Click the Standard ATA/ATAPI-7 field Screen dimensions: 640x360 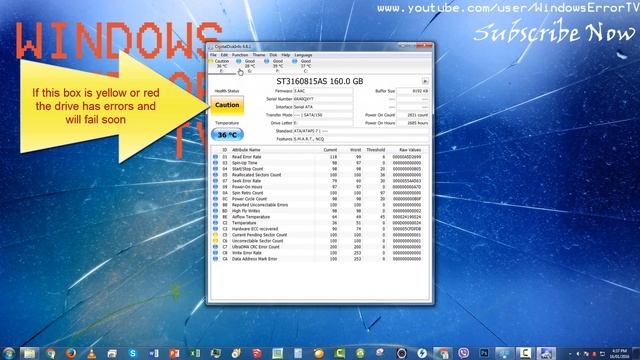361,131
